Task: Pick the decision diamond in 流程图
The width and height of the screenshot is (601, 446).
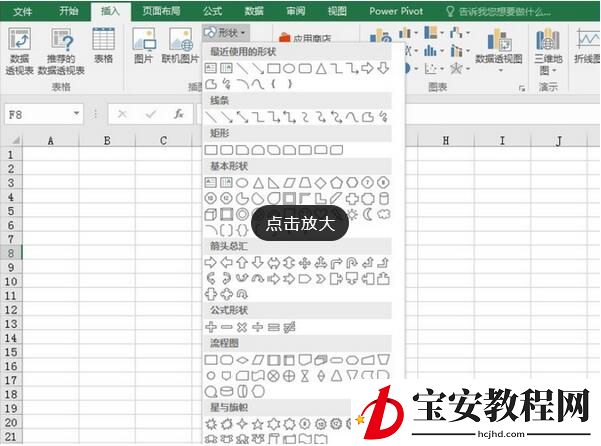Action: 242,360
